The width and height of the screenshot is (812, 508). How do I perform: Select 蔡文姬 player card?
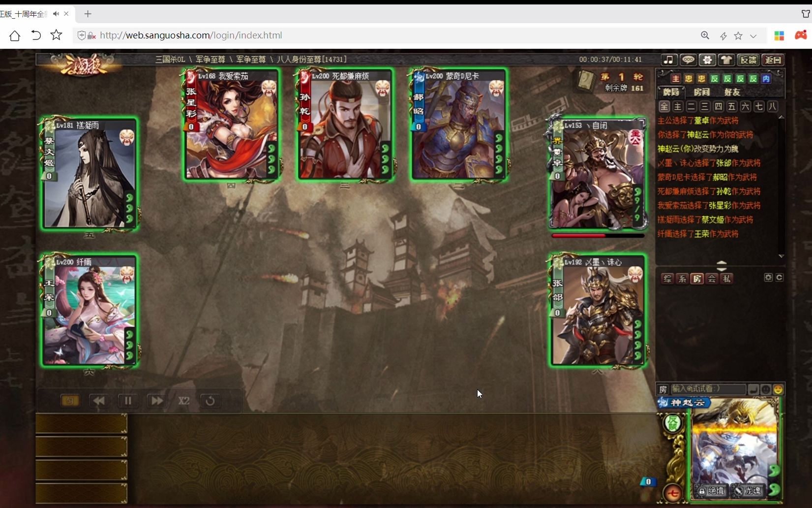click(x=90, y=174)
